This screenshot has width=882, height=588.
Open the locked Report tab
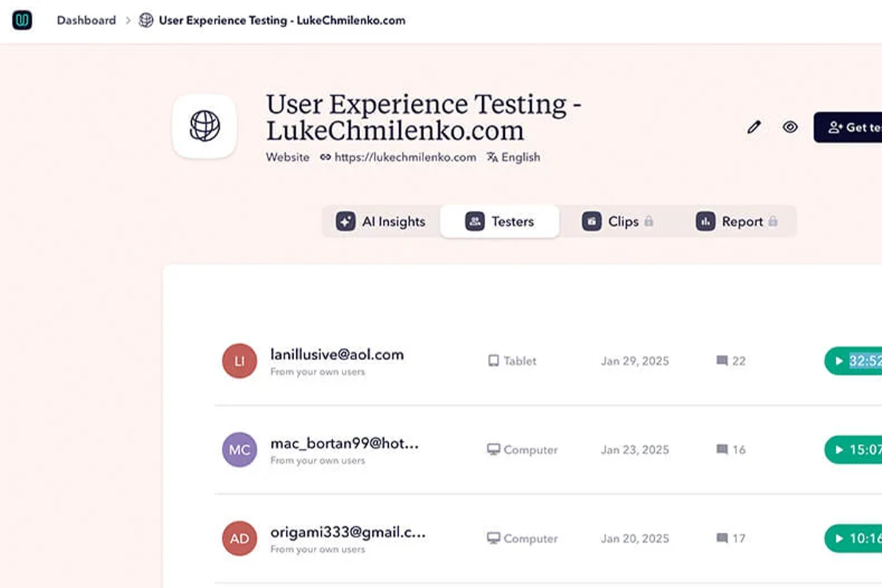click(736, 221)
